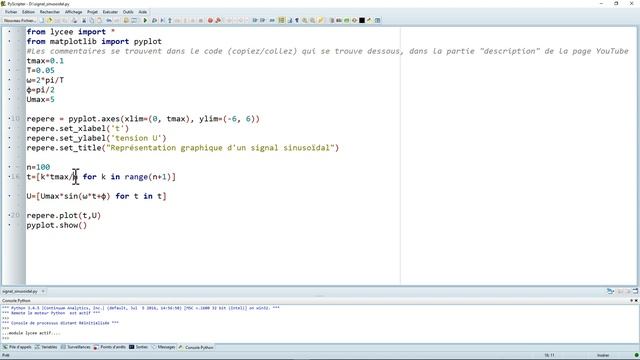
Task: Close the signal_sinusoidal.py tab
Action: pyautogui.click(x=43, y=291)
